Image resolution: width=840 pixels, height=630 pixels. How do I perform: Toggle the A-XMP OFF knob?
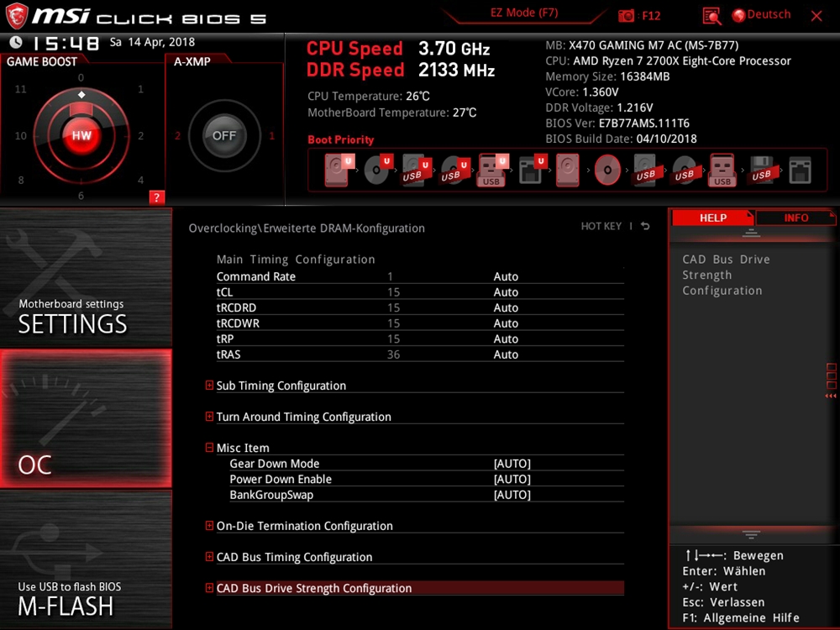click(x=224, y=135)
